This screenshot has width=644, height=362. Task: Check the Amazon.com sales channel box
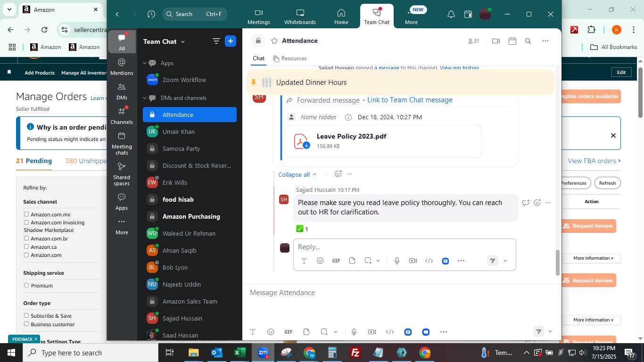pyautogui.click(x=26, y=255)
